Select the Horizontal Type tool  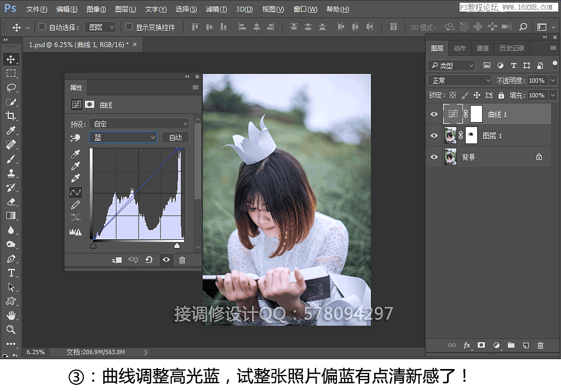tap(11, 273)
